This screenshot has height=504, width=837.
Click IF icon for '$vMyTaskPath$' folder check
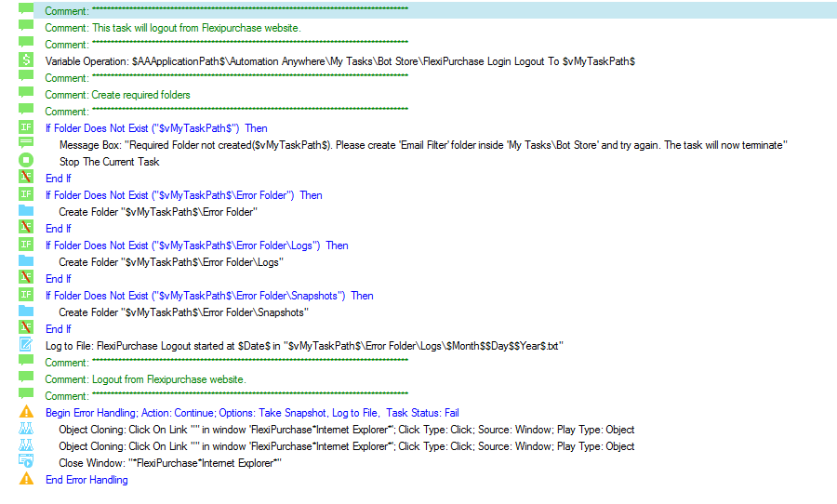(26, 127)
